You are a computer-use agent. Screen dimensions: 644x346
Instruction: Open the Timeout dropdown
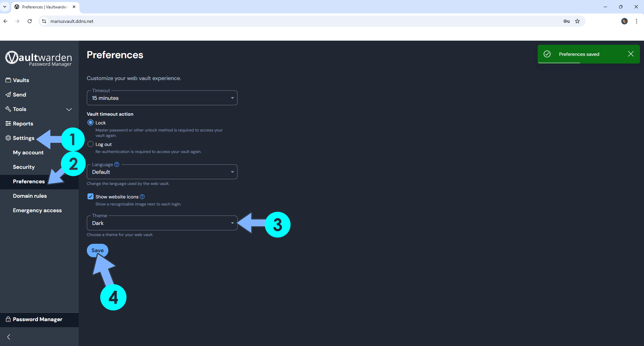[162, 98]
